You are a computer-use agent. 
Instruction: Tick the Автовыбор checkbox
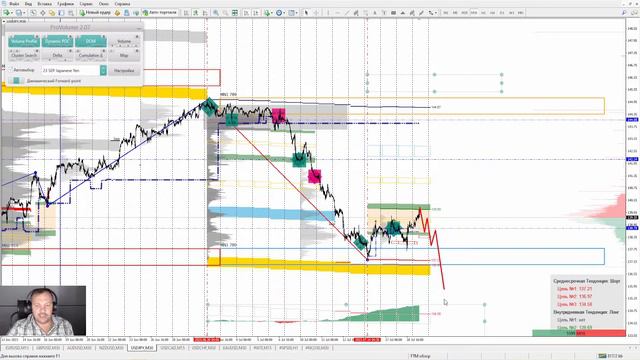[11, 70]
